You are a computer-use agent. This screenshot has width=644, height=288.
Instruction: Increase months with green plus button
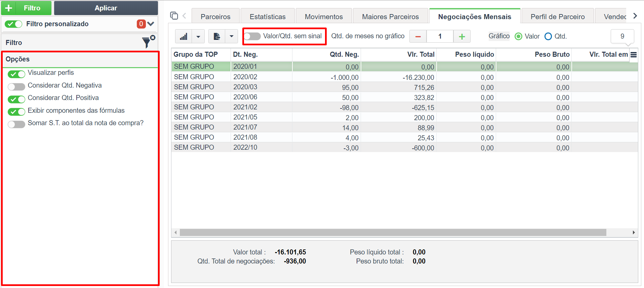(x=462, y=36)
